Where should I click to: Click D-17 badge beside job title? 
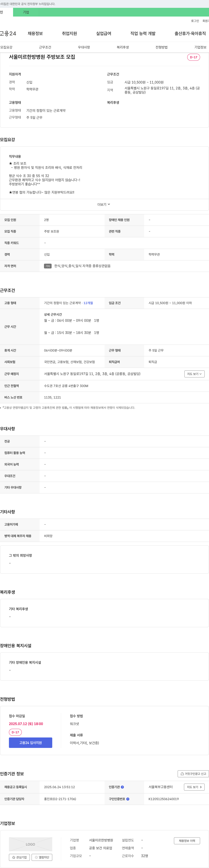click(194, 57)
